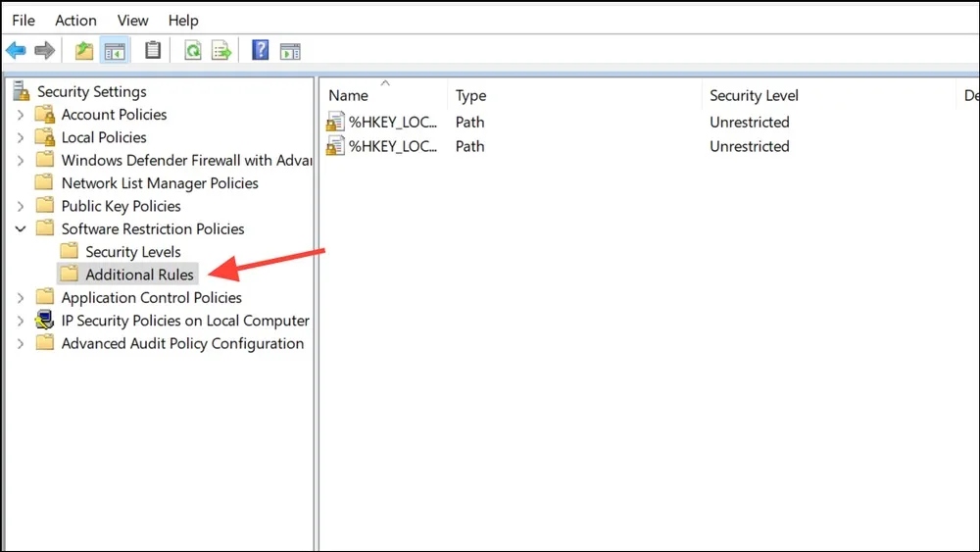This screenshot has width=980, height=552.
Task: Click the second %HKEY_LOC rule icon
Action: [x=335, y=146]
